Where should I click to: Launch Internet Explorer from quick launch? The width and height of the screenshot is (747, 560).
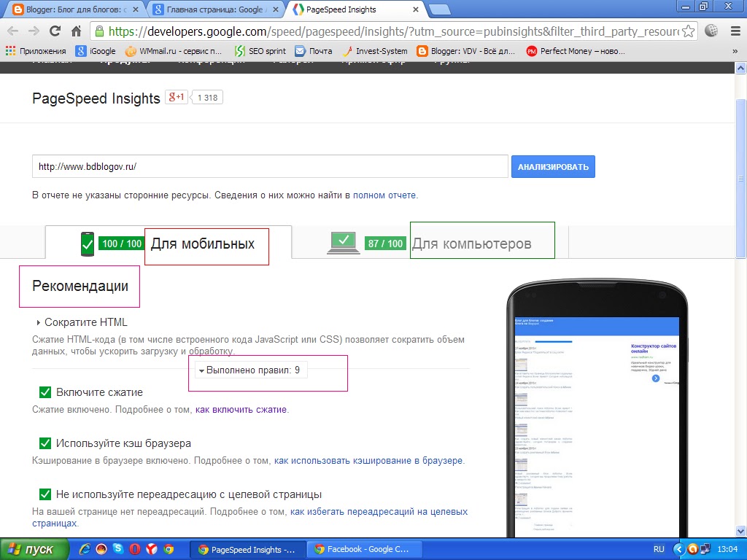pyautogui.click(x=85, y=549)
